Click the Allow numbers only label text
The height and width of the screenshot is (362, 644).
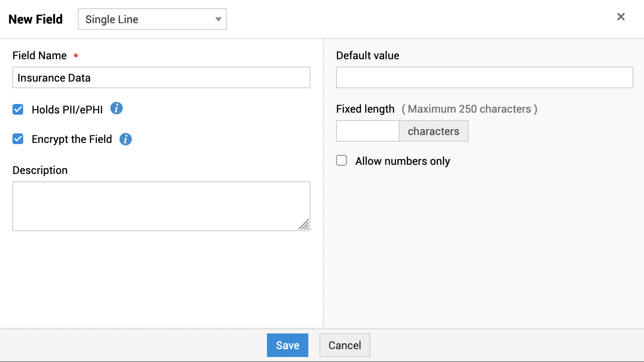402,161
